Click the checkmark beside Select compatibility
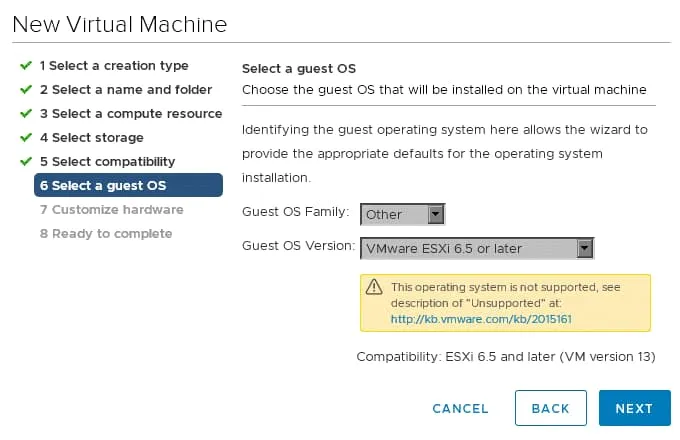 (x=25, y=162)
